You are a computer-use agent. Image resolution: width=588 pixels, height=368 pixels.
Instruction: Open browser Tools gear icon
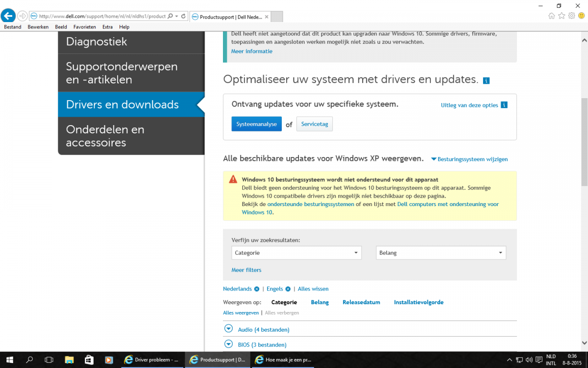tap(571, 16)
